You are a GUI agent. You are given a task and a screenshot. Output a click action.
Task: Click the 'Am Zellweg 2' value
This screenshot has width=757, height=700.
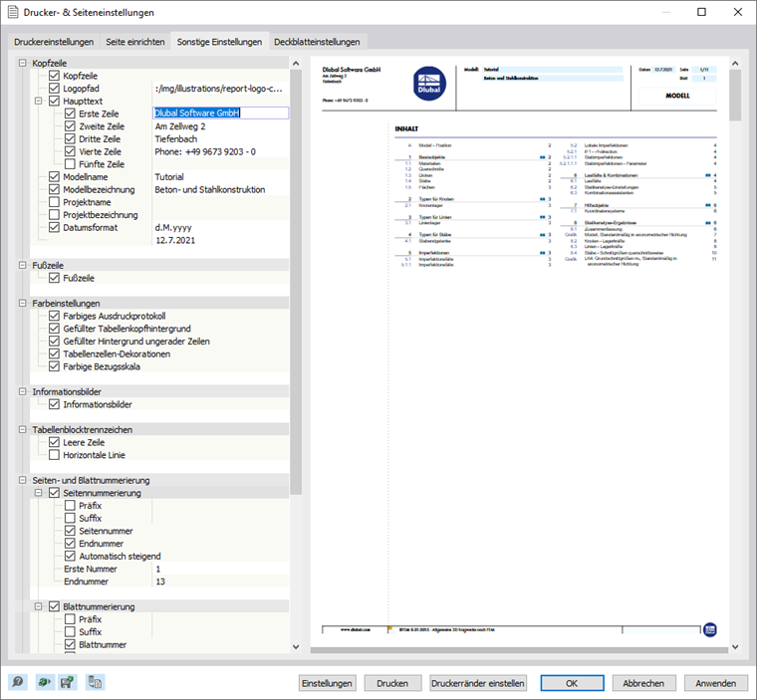point(221,126)
